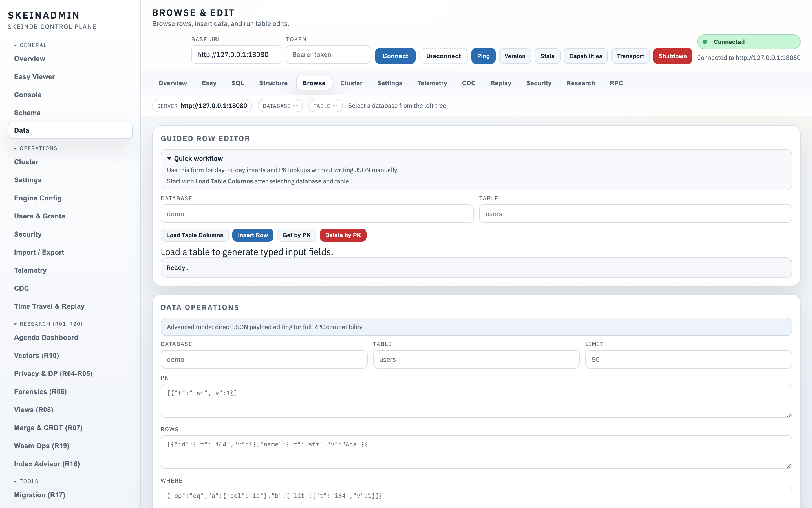The image size is (812, 508).
Task: Click the blue Connect button
Action: click(x=395, y=56)
